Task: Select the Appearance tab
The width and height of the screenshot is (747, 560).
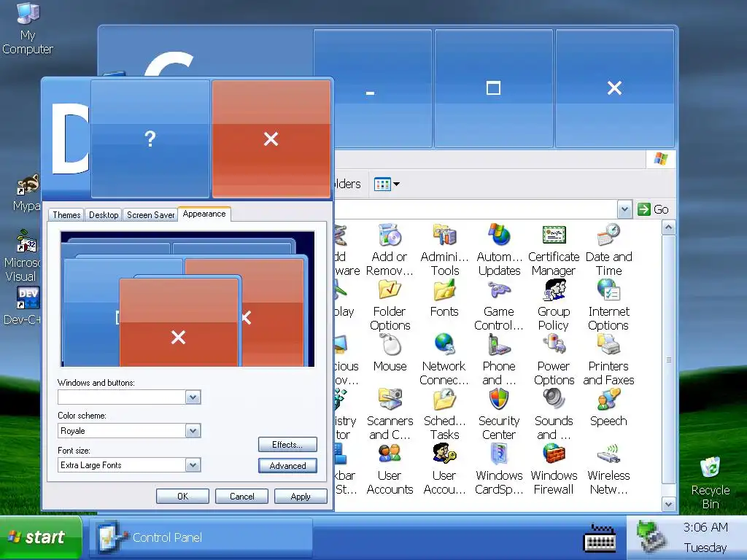Action: click(204, 214)
